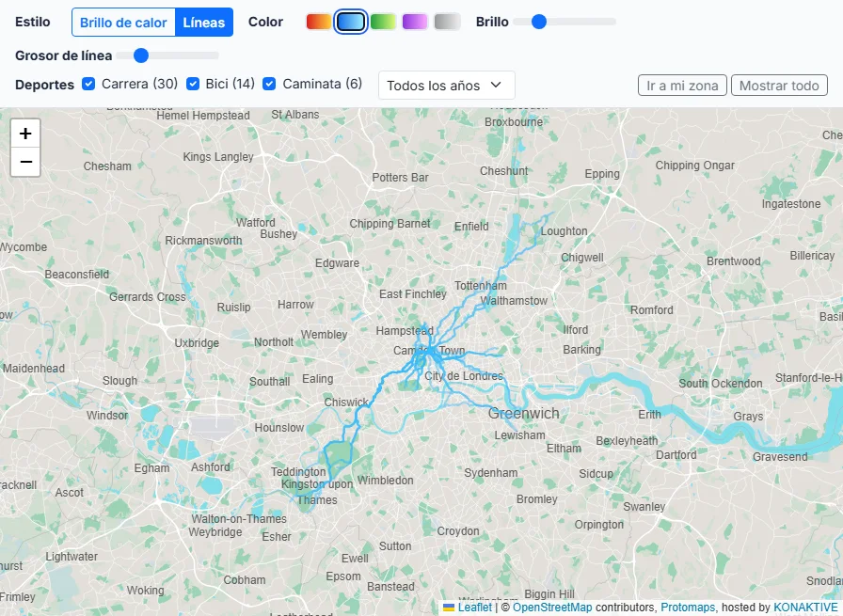Click the Mostrar todo button
Image resolution: width=843 pixels, height=616 pixels.
click(779, 86)
